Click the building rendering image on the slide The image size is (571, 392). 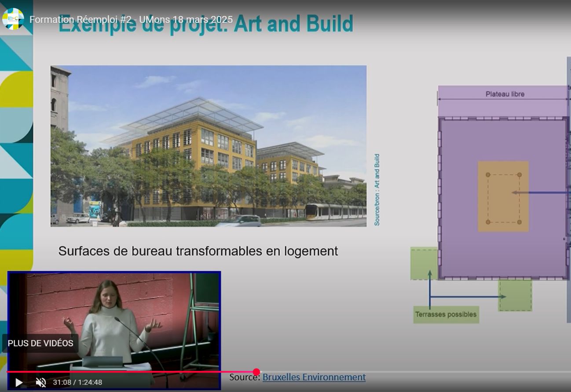coord(209,146)
